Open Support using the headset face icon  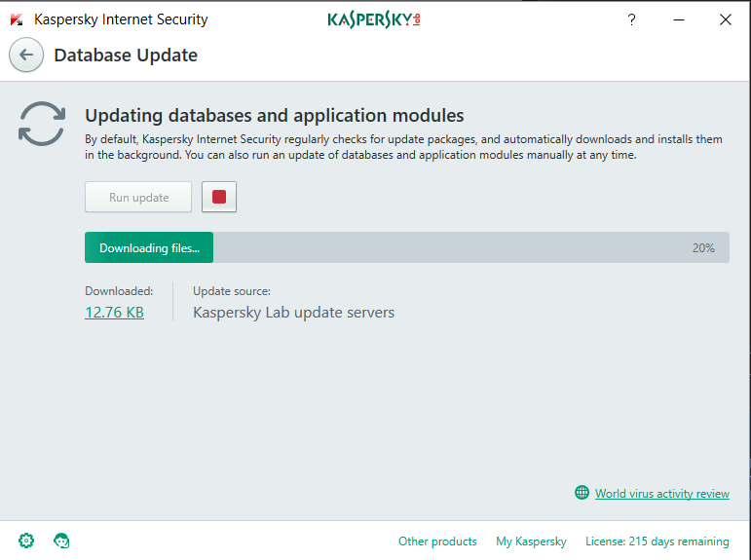pyautogui.click(x=61, y=541)
